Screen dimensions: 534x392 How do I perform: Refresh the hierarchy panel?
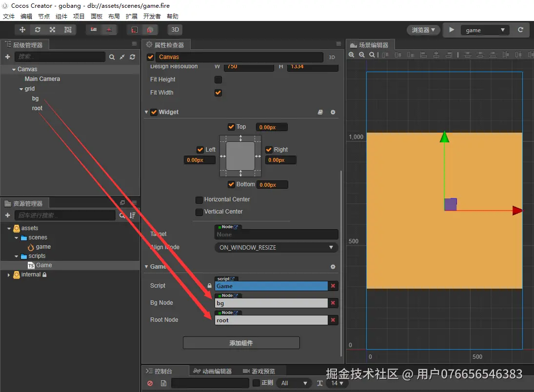coord(133,57)
